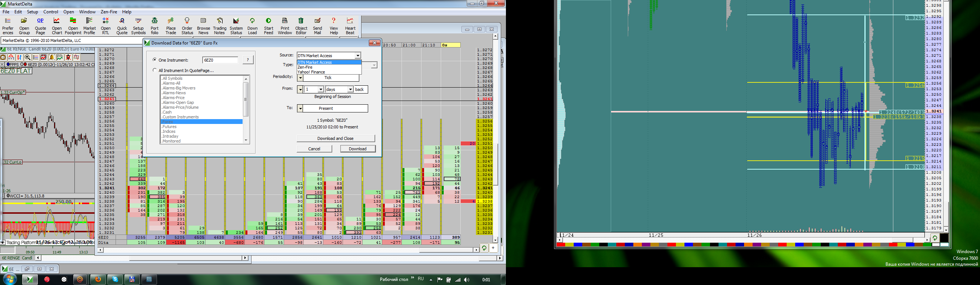Open the Preferences toolbar icon
The width and height of the screenshot is (980, 285).
tap(8, 26)
